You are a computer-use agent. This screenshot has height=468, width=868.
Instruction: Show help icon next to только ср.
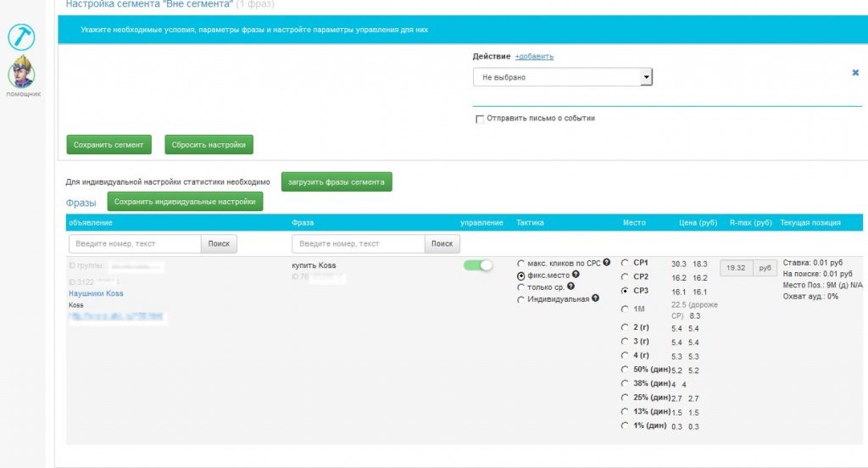click(570, 287)
